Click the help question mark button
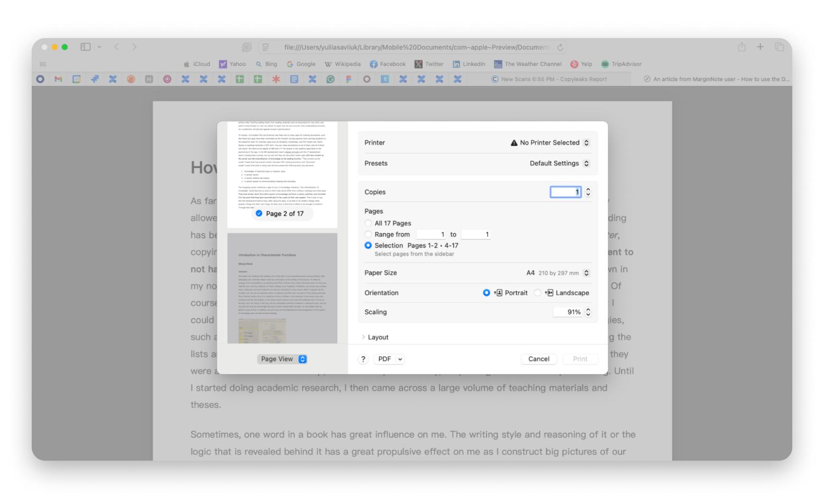 click(x=363, y=359)
